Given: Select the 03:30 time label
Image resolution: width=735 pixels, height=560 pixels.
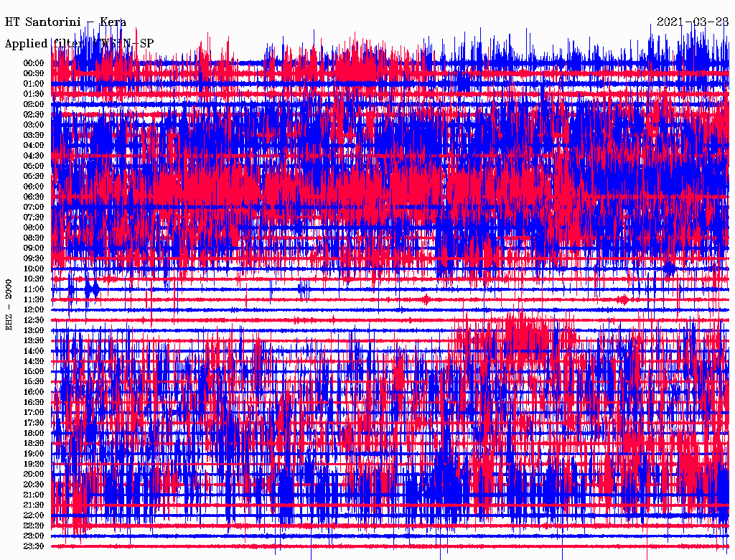Looking at the screenshot, I should click(34, 135).
